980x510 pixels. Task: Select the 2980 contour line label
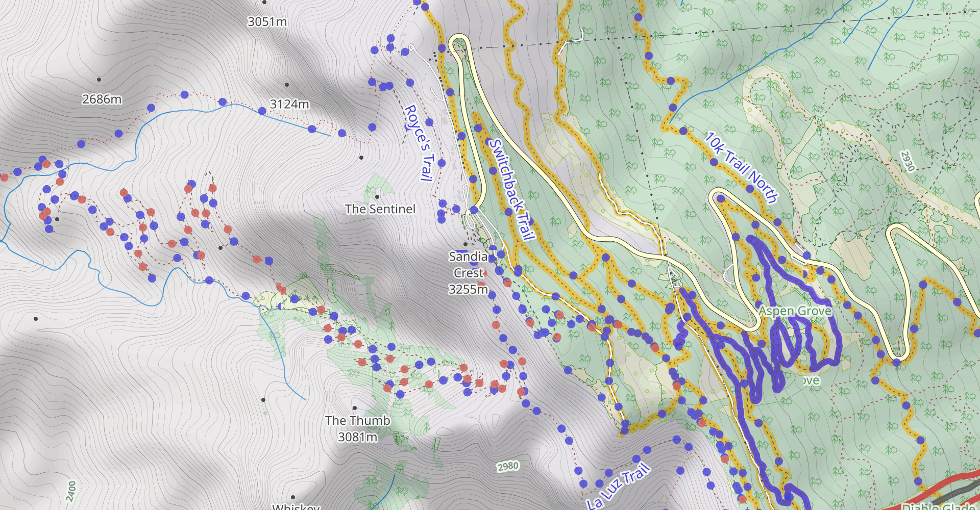(508, 466)
